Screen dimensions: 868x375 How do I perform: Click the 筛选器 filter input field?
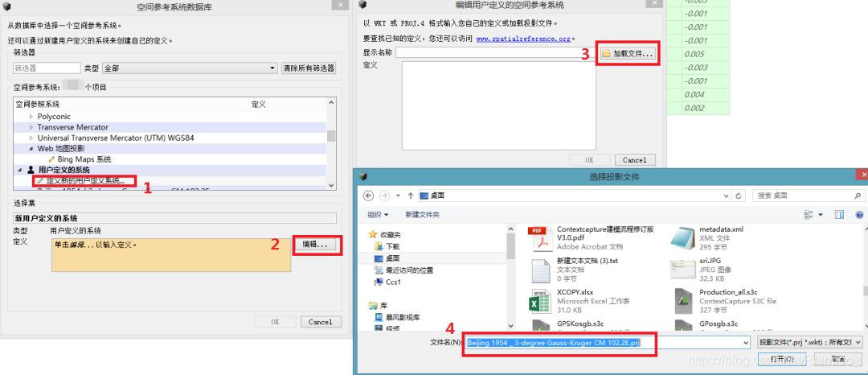tap(47, 68)
